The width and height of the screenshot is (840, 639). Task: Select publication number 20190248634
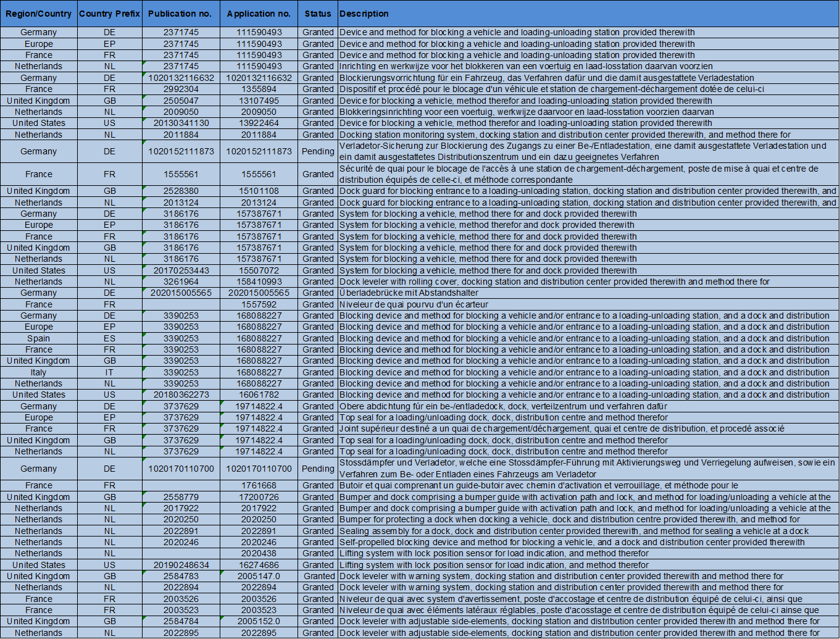coord(181,565)
